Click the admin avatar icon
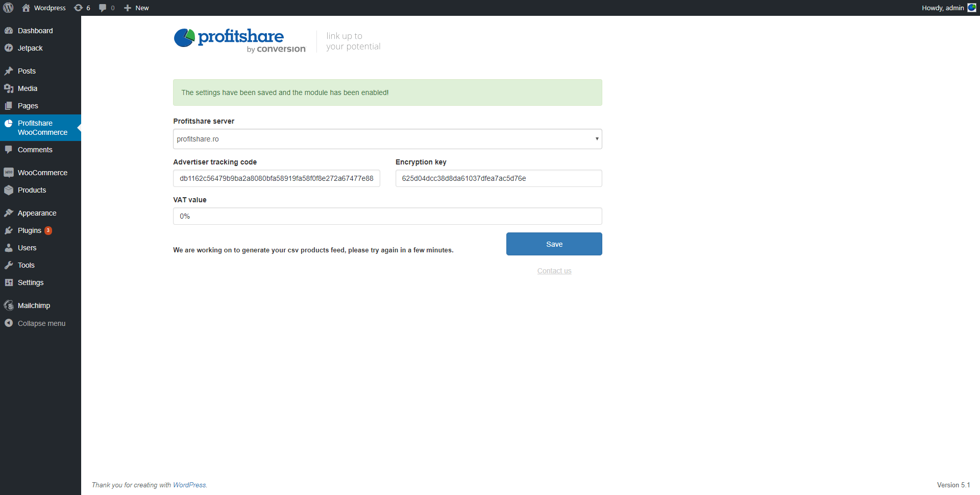This screenshot has height=495, width=980. (972, 8)
